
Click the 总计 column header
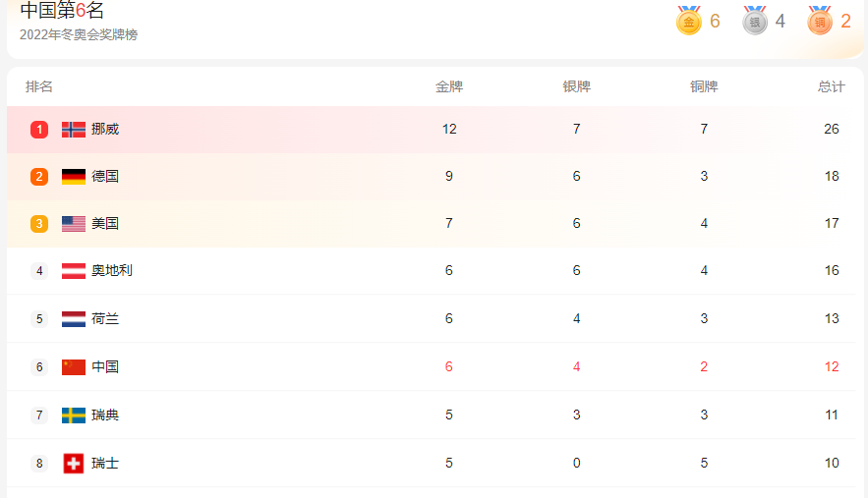[832, 86]
